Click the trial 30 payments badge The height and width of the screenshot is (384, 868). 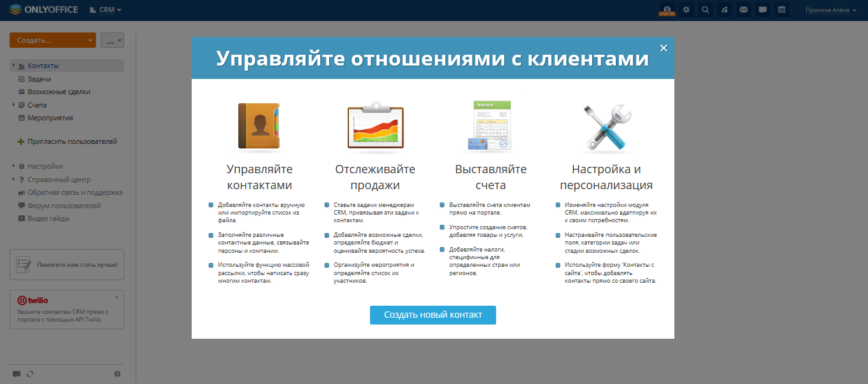666,10
